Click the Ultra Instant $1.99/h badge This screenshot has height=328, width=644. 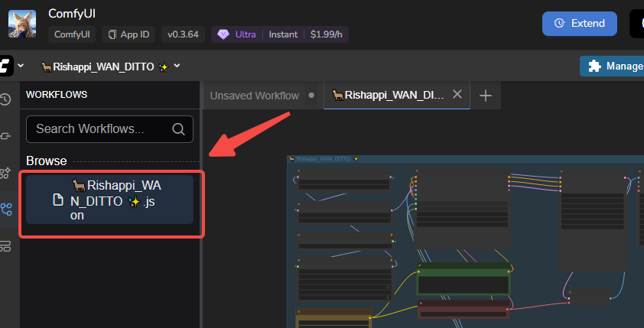point(280,34)
